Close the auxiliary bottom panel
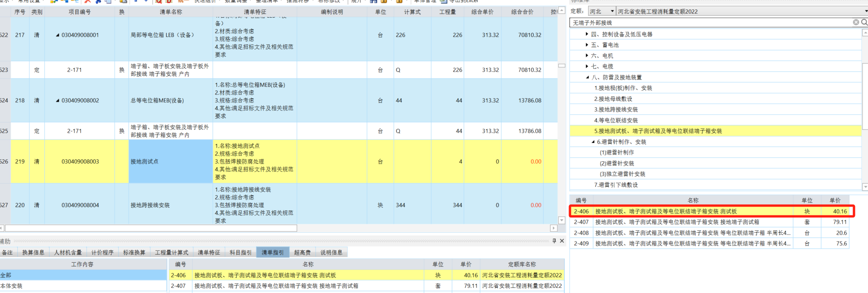The width and height of the screenshot is (868, 293). [562, 241]
